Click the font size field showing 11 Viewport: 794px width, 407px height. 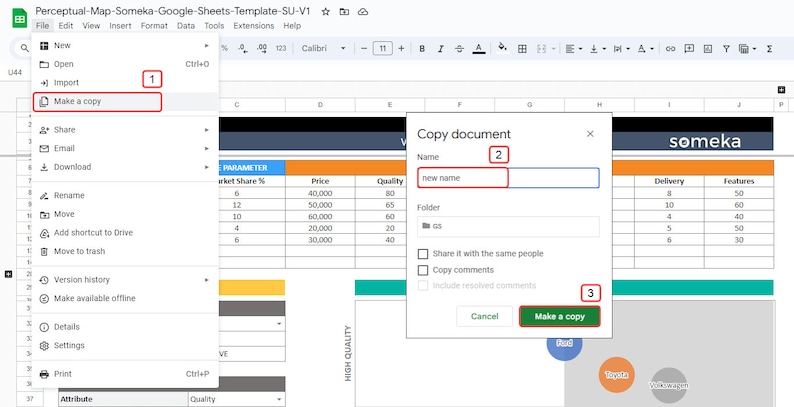point(383,49)
